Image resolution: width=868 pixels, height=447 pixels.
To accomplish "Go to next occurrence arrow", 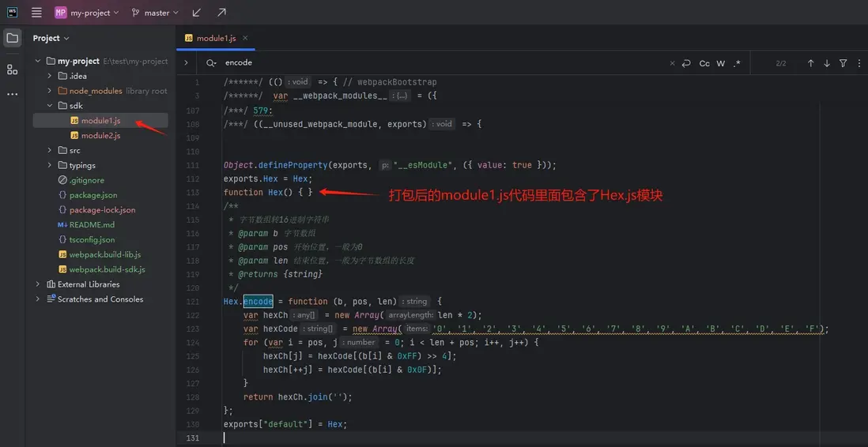I will pos(827,63).
